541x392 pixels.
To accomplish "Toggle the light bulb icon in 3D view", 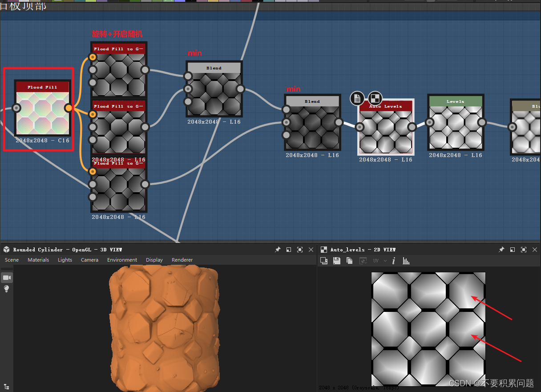I will [x=7, y=289].
